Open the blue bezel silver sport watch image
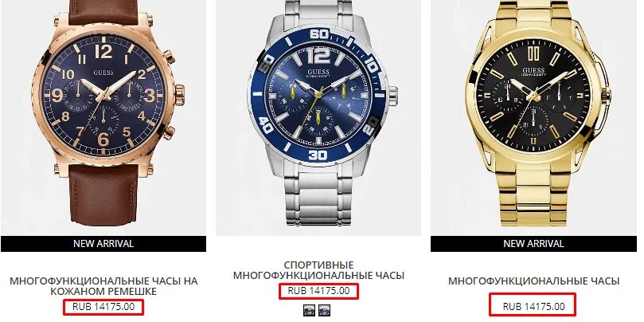 click(318, 118)
